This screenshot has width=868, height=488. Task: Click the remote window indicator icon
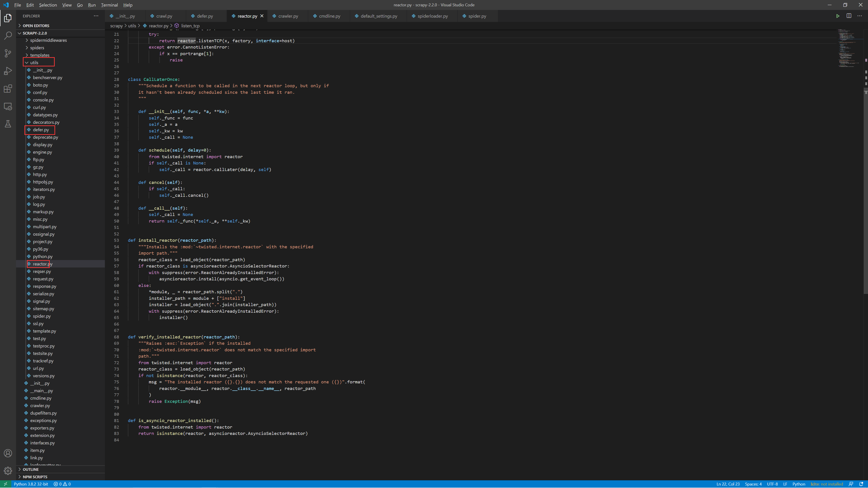click(x=5, y=484)
